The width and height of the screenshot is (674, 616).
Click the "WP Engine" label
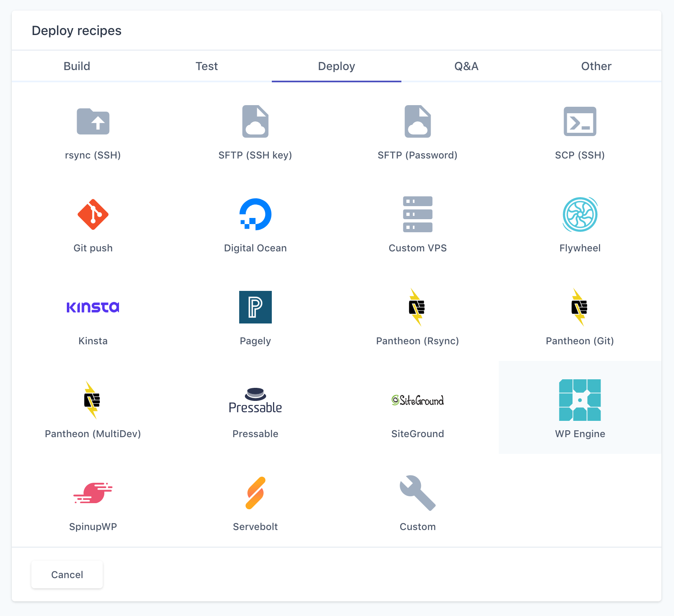[x=580, y=434]
